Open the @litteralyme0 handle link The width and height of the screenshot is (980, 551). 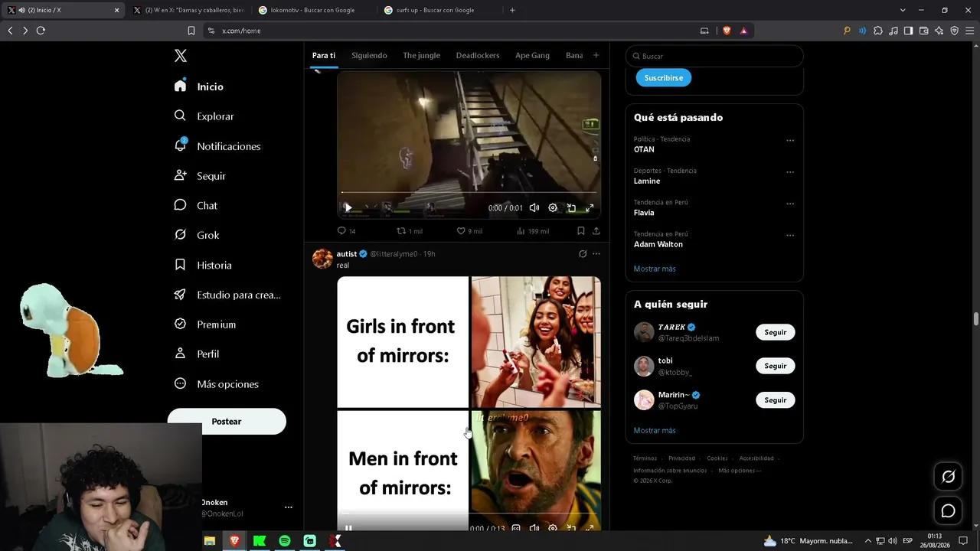(394, 254)
